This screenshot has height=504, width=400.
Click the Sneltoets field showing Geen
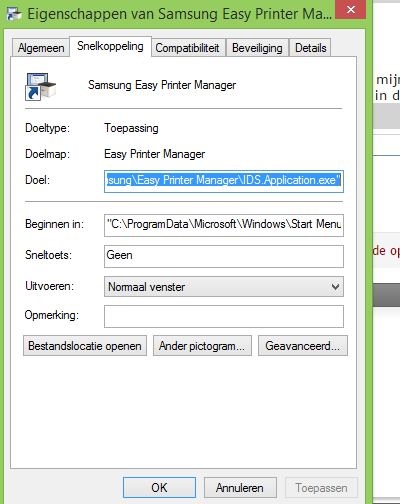pyautogui.click(x=224, y=256)
